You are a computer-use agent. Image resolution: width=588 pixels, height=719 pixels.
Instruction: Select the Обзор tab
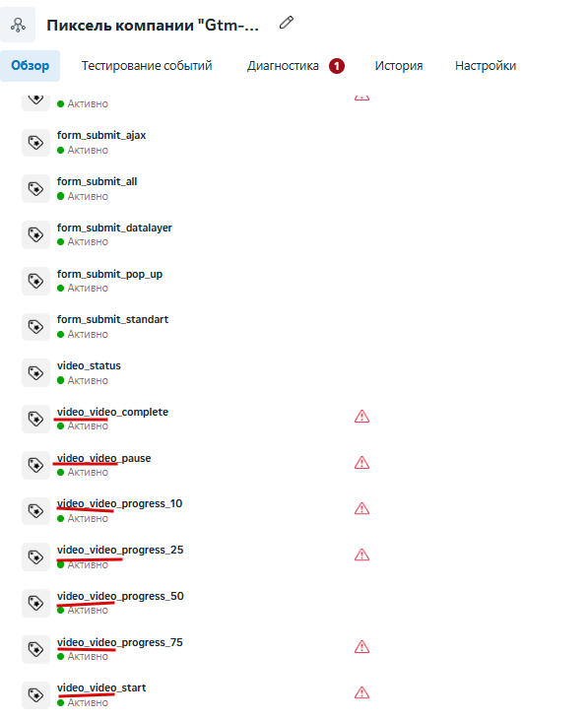31,66
